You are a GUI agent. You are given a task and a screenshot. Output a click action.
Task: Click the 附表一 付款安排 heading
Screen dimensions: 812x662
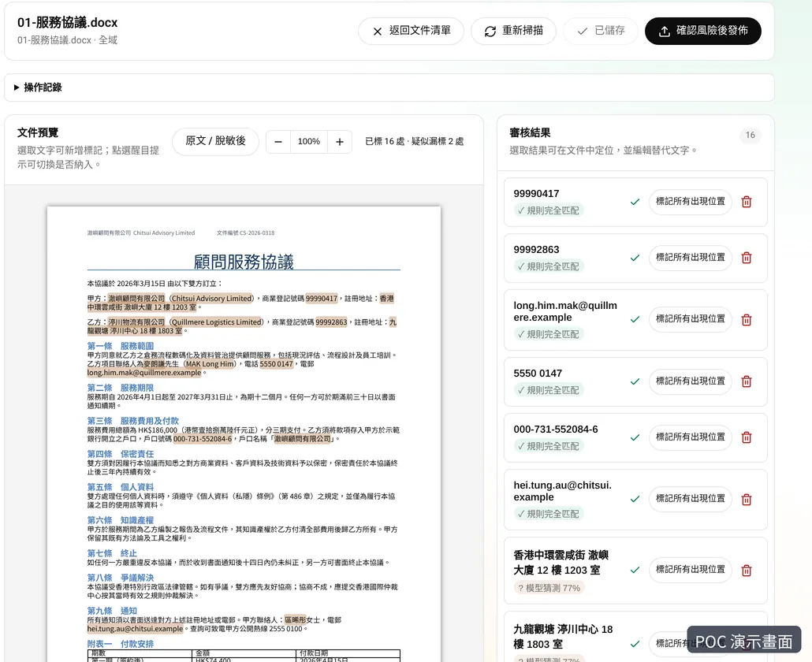120,644
